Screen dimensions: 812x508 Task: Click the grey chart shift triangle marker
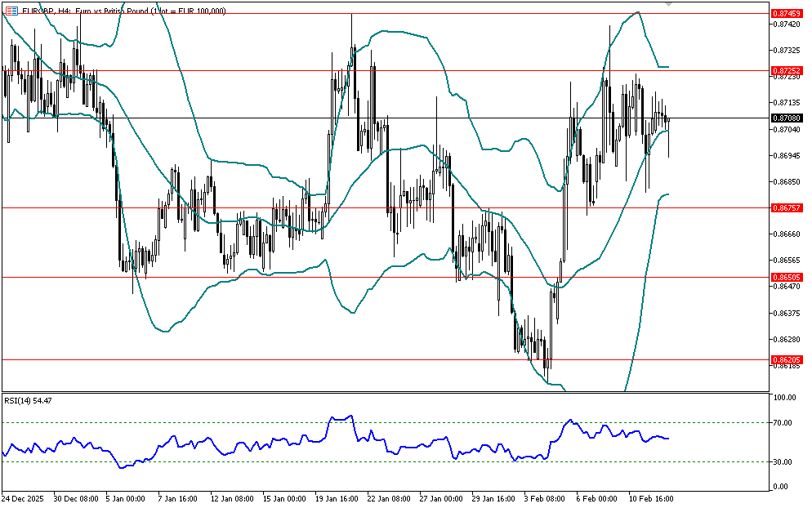669,5
